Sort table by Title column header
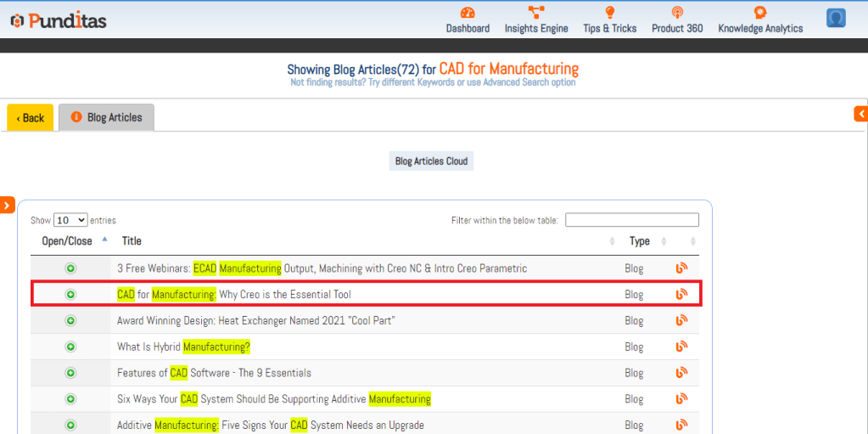The width and height of the screenshot is (868, 434). (132, 241)
